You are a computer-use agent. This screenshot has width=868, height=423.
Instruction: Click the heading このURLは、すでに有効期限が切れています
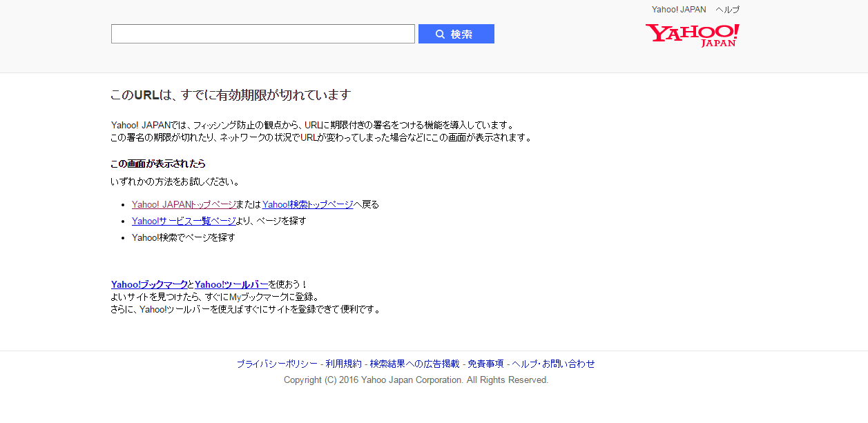click(x=231, y=95)
